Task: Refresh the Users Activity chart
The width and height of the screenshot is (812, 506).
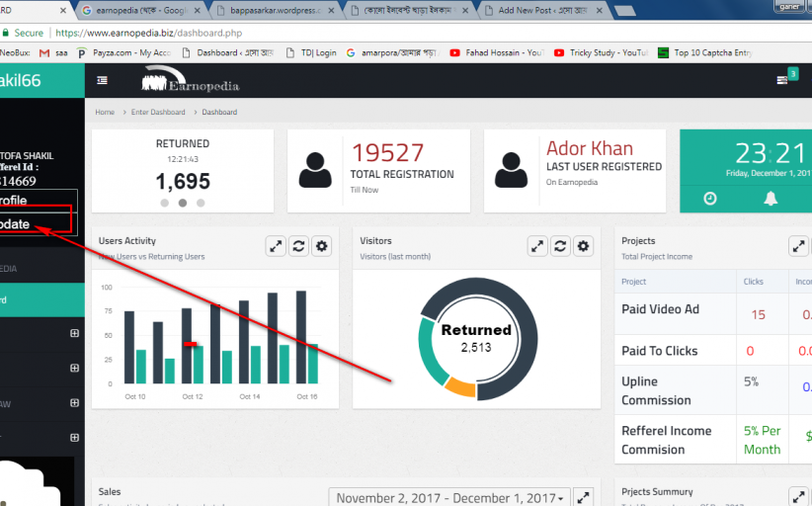Action: 298,246
